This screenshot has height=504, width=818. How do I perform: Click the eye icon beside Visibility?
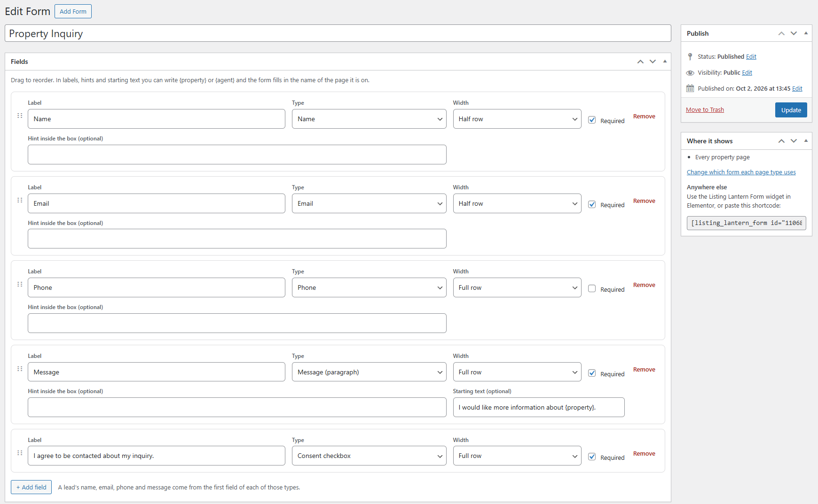pyautogui.click(x=690, y=73)
